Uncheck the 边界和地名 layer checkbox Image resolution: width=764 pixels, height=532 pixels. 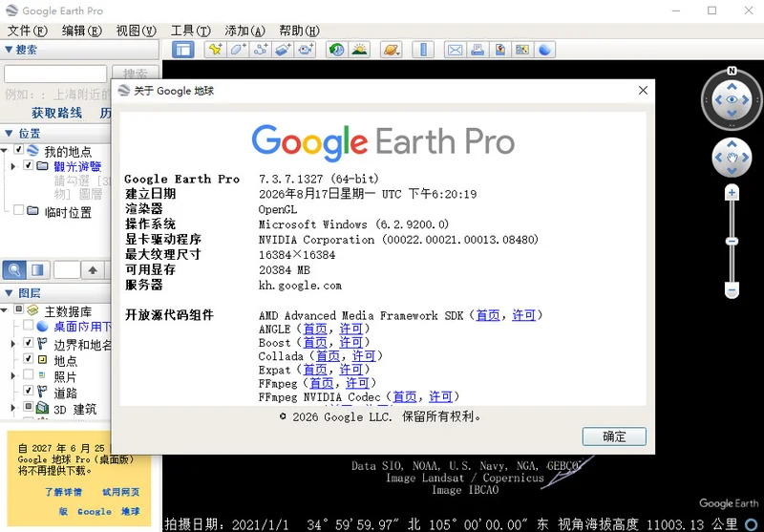coord(29,343)
